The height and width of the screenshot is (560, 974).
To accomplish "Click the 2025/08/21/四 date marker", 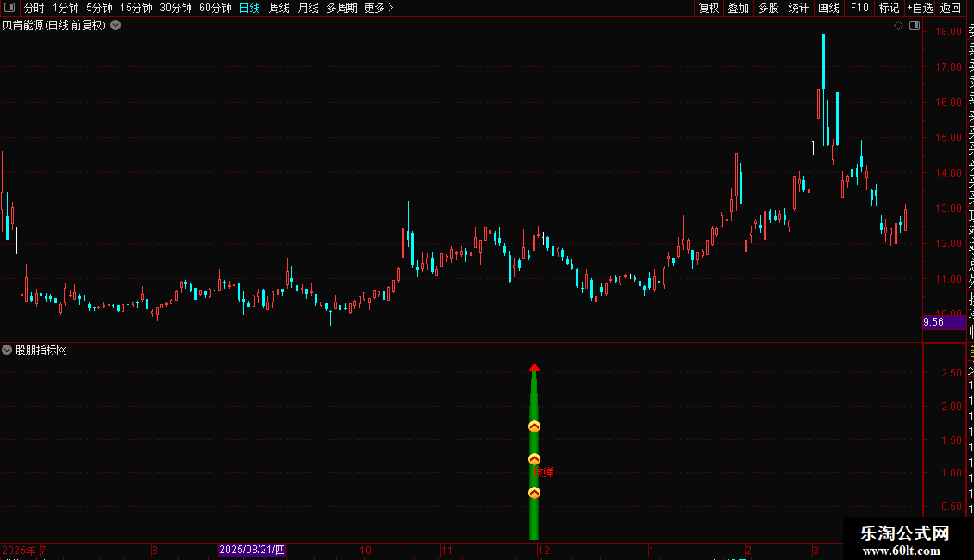I will tap(253, 550).
